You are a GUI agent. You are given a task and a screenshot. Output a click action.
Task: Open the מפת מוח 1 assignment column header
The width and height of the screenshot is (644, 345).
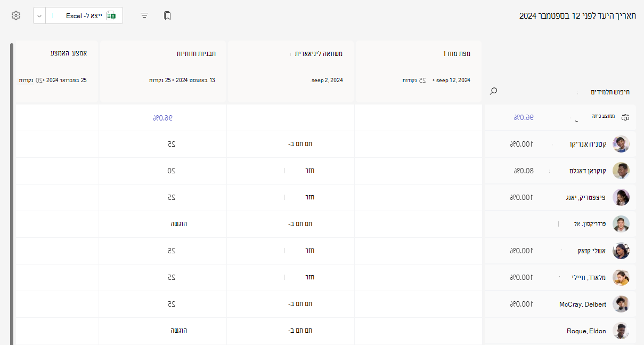(418, 71)
